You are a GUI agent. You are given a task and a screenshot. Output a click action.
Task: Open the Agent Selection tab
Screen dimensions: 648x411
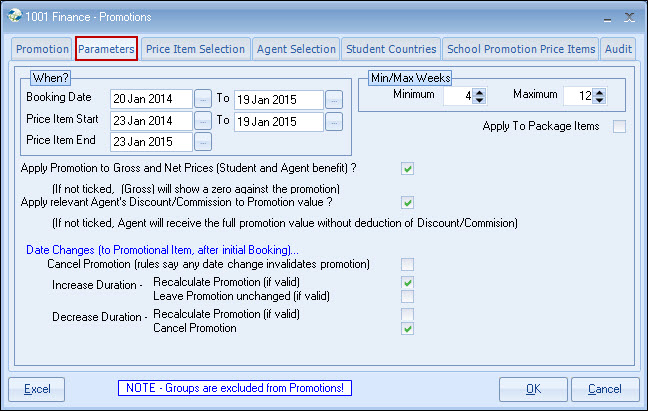[x=295, y=49]
